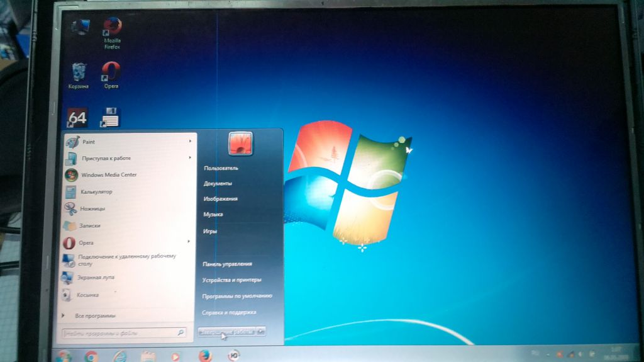The width and height of the screenshot is (644, 362).
Task: Launch Opera from Start menu list
Action: click(128, 243)
